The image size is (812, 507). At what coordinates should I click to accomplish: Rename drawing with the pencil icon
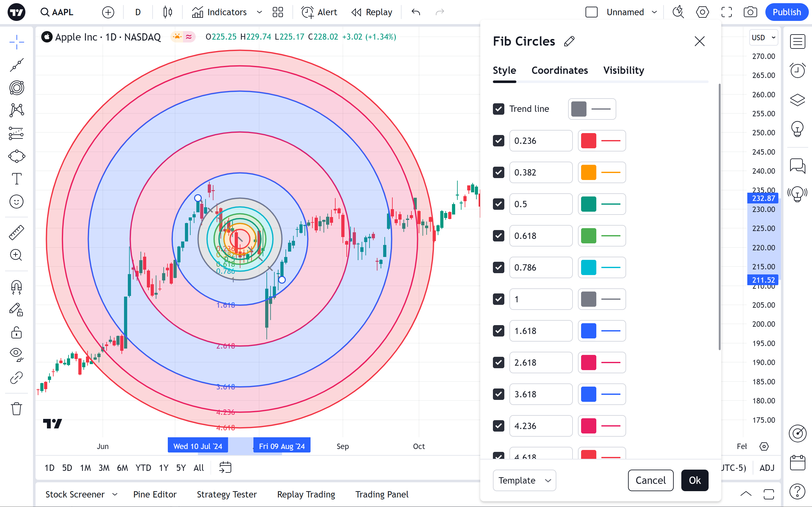click(x=569, y=41)
